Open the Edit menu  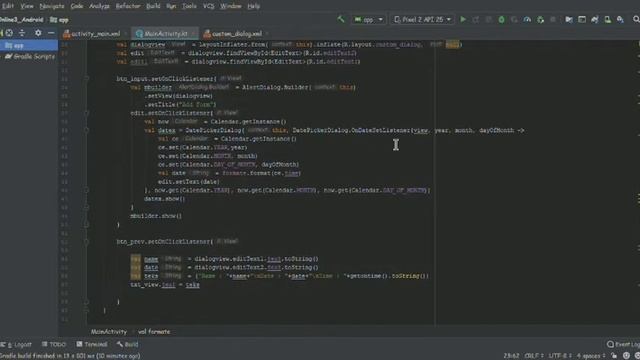(7, 6)
